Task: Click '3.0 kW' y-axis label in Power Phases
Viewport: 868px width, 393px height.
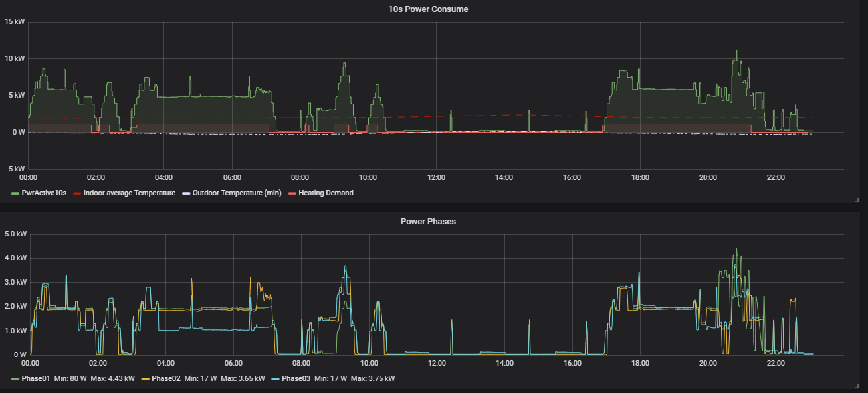Action: click(15, 282)
